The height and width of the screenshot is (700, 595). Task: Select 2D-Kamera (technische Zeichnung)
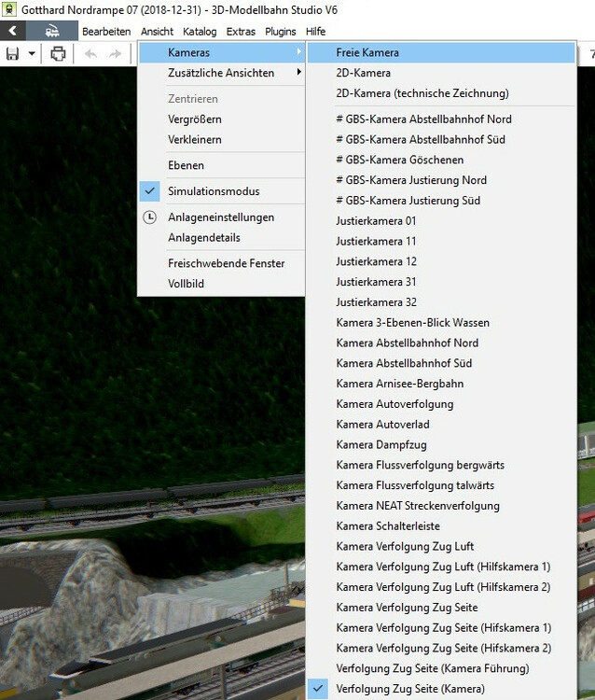441,93
